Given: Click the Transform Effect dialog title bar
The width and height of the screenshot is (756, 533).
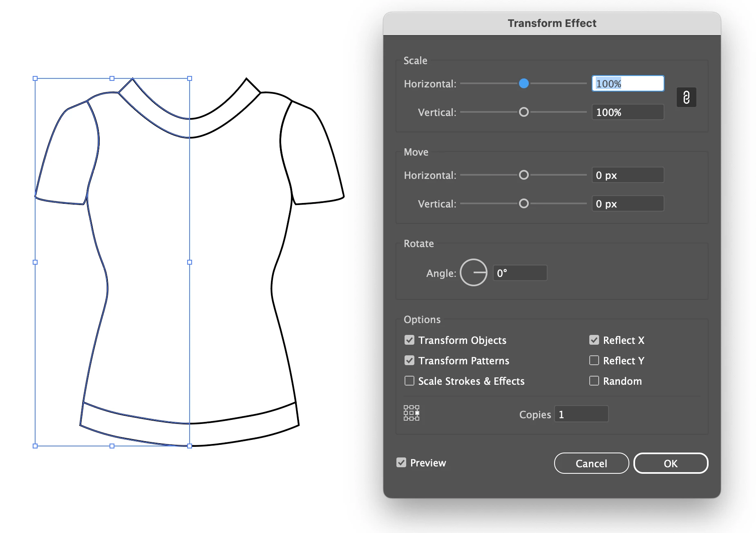Looking at the screenshot, I should pos(552,23).
